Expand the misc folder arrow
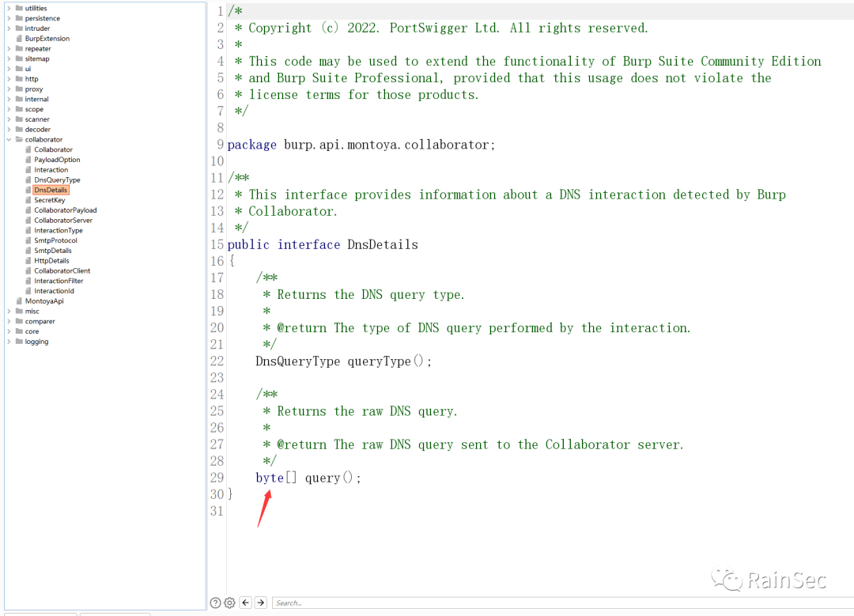 pos(9,311)
